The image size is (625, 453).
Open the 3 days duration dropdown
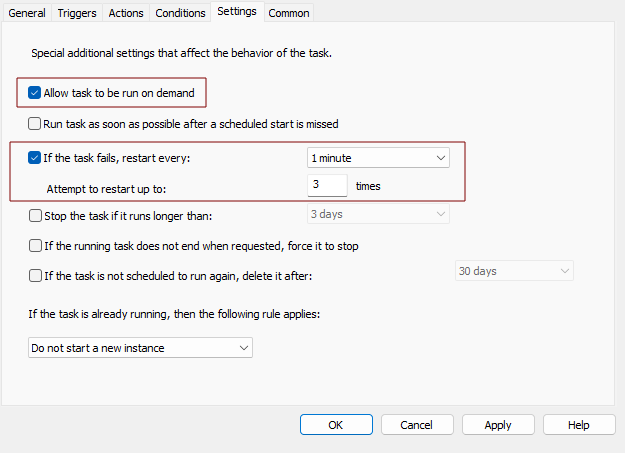(378, 214)
